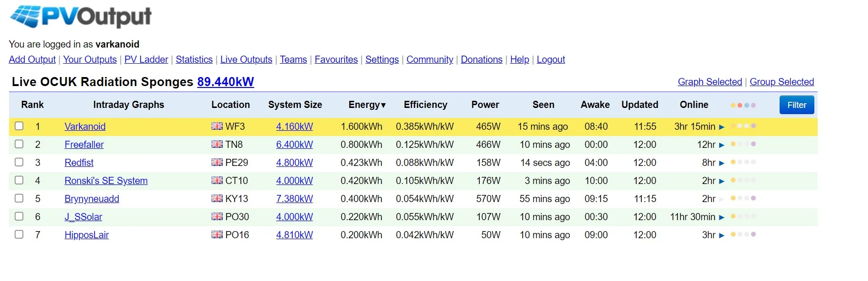Viewport: 868px width, 281px height.
Task: Expand details arrow for Ronski's SE System
Action: pos(722,181)
